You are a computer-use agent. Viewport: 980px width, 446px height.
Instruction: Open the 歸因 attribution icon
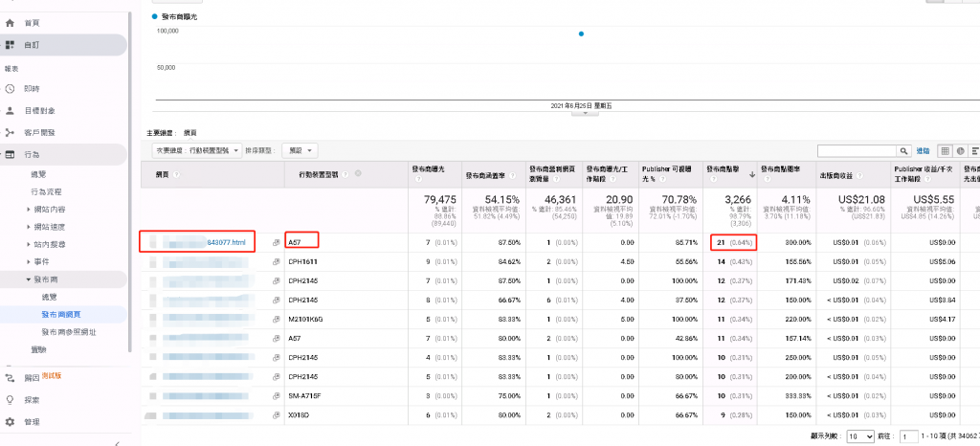pos(10,377)
